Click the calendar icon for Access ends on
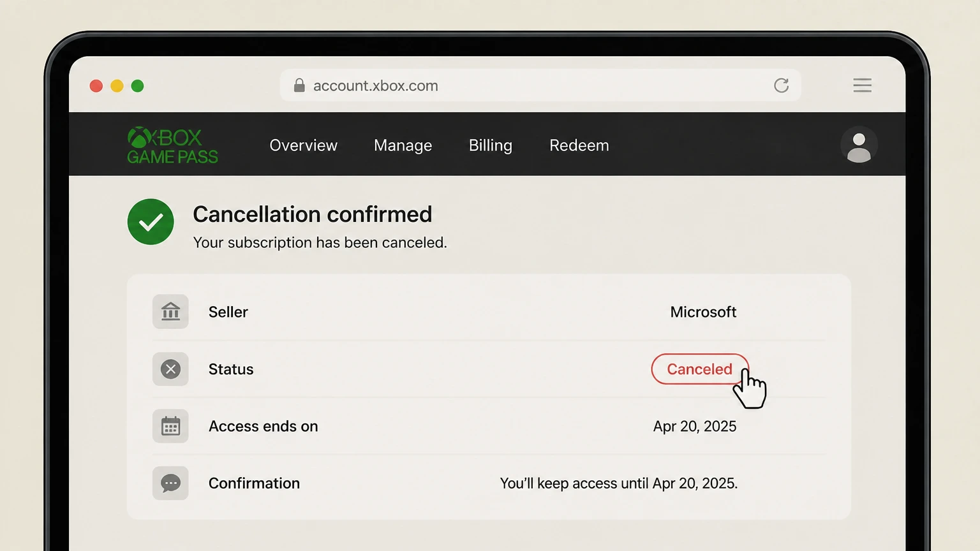Image resolution: width=980 pixels, height=551 pixels. tap(170, 426)
